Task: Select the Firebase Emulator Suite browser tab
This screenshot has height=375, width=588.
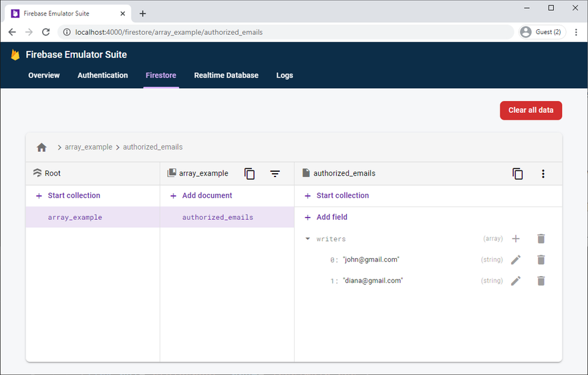Action: coord(67,14)
